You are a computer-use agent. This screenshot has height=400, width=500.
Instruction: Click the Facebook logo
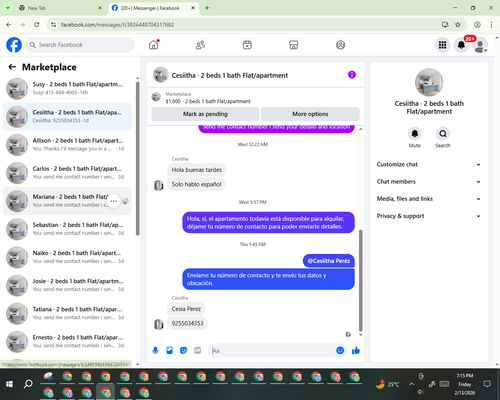pyautogui.click(x=14, y=45)
